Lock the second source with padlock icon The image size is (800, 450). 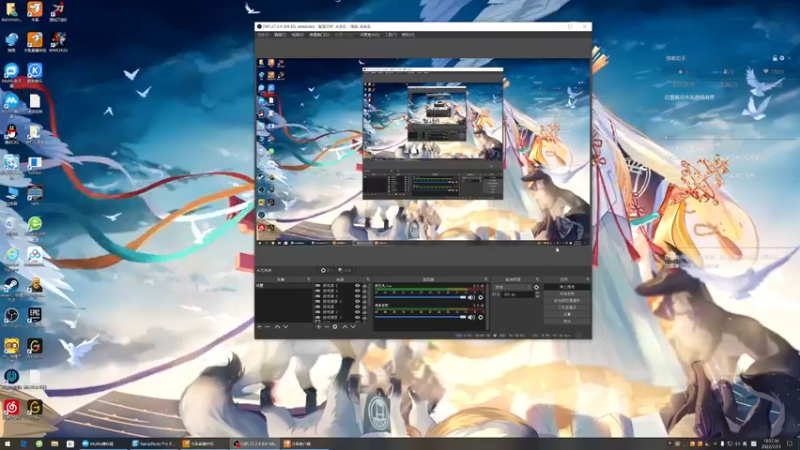[x=365, y=291]
